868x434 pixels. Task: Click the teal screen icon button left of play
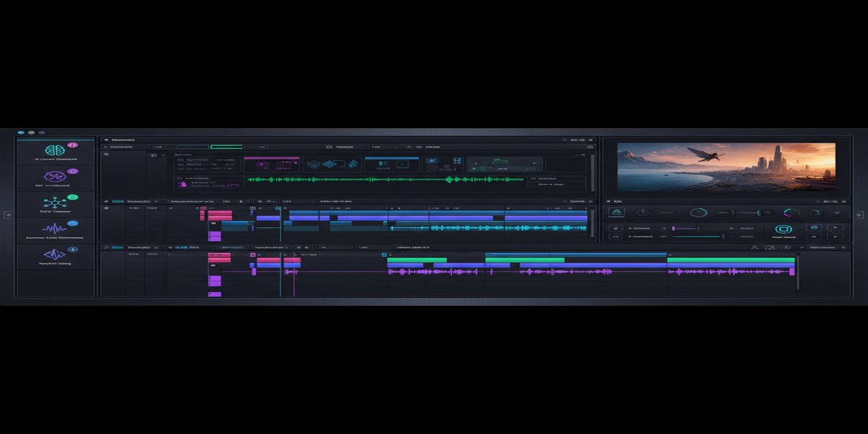tap(814, 227)
